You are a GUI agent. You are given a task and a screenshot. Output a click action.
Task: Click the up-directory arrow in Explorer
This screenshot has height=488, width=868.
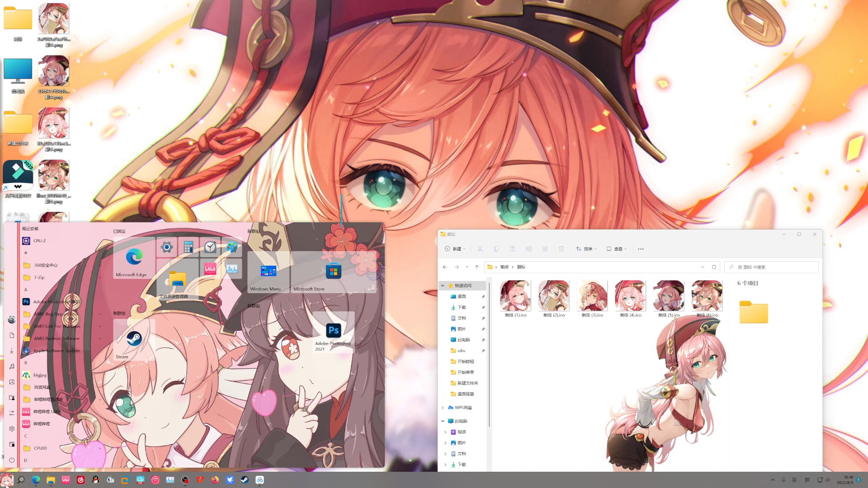pos(476,267)
